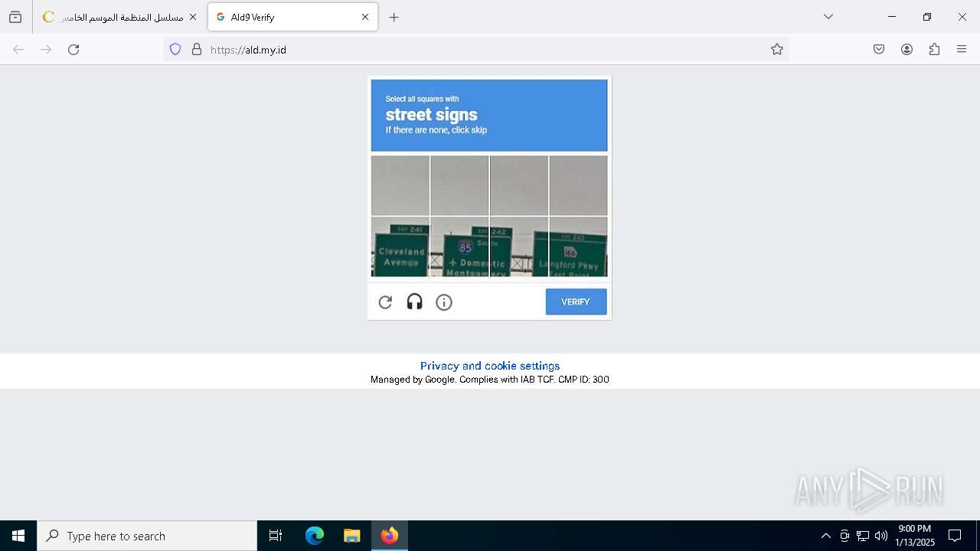Open Save to Pocket icon

[879, 50]
